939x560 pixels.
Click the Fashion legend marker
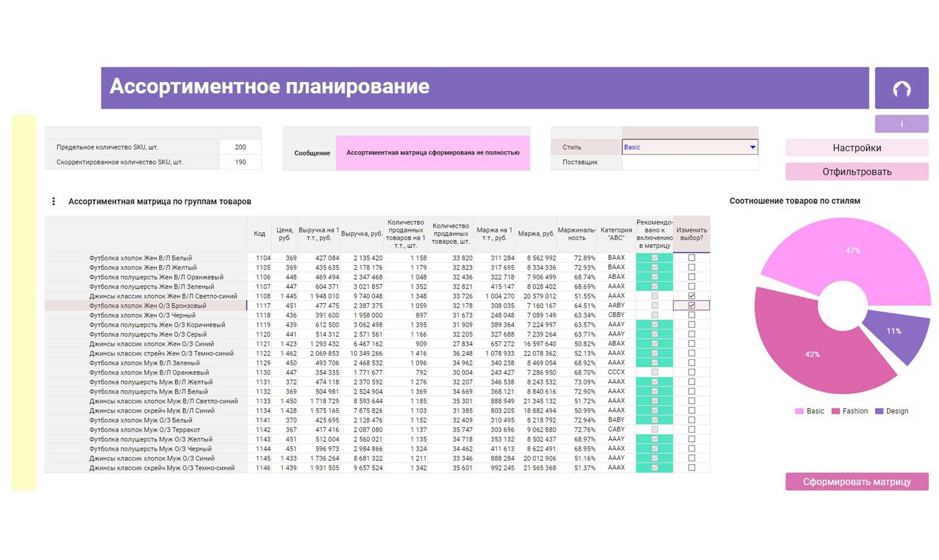tap(835, 411)
